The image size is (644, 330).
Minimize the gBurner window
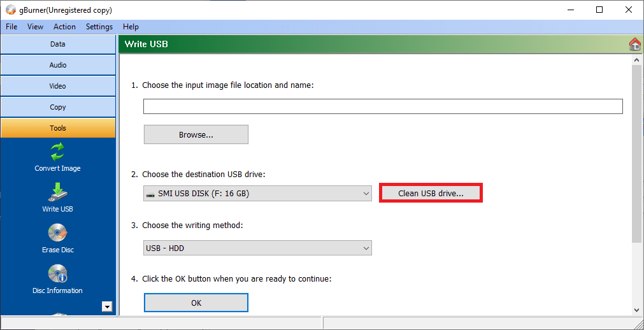point(571,10)
